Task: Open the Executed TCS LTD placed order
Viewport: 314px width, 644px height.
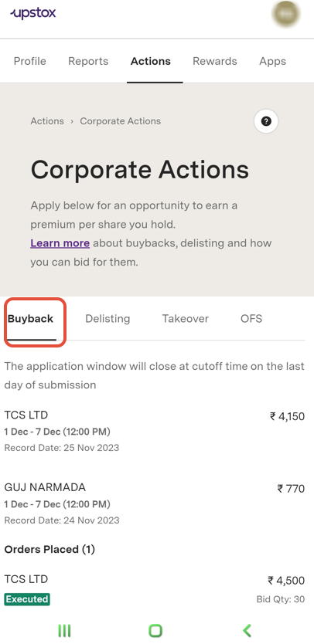Action: click(x=155, y=589)
